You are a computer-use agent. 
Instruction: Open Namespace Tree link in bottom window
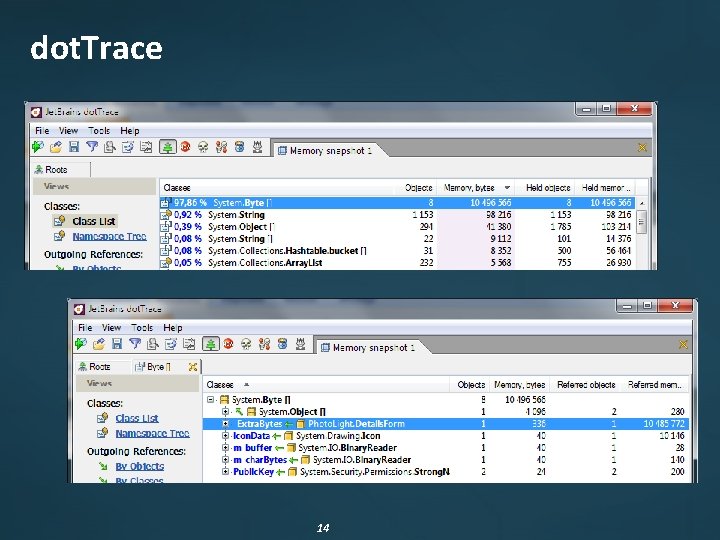tap(152, 433)
